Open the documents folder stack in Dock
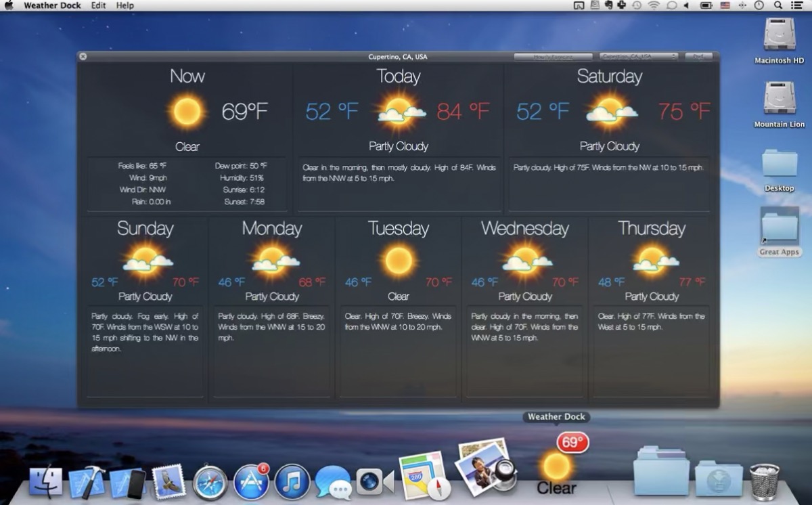 click(x=661, y=471)
